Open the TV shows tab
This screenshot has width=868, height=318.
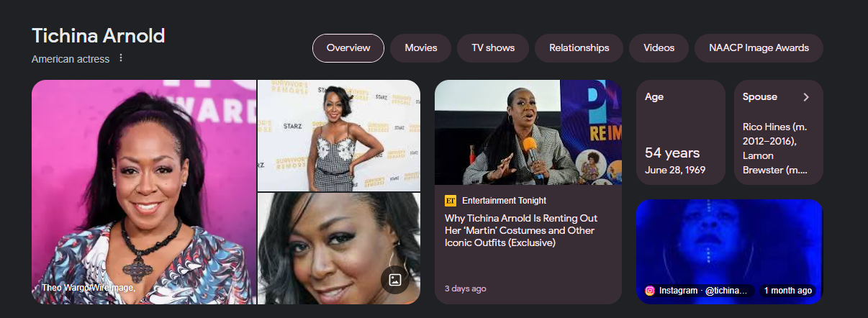493,48
